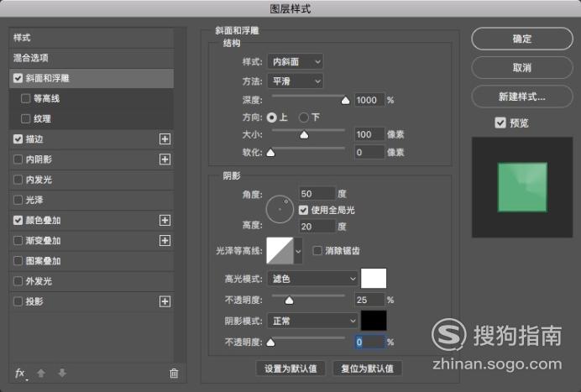This screenshot has height=392, width=581.
Task: Click the 复位为默认值 button
Action: pos(367,368)
